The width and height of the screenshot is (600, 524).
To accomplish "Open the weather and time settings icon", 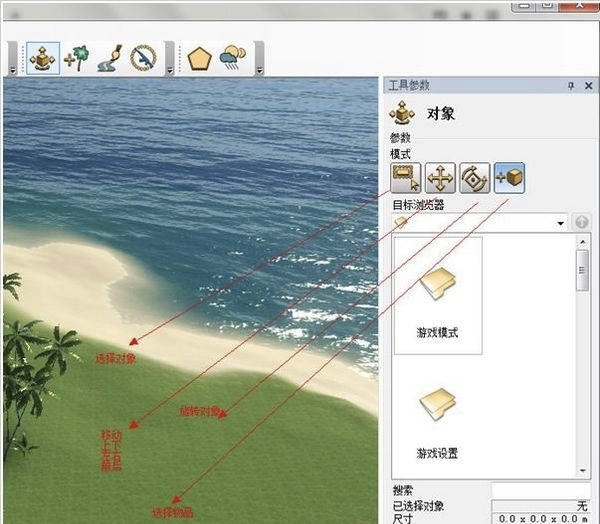I will [233, 58].
